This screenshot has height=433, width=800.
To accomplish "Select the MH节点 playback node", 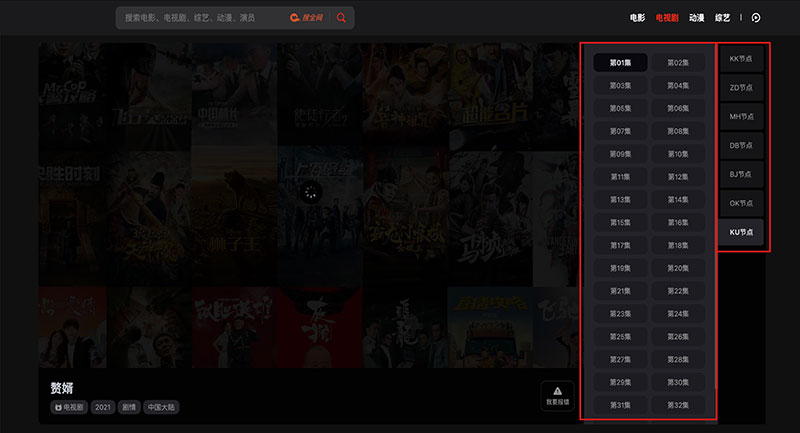I will (x=741, y=116).
